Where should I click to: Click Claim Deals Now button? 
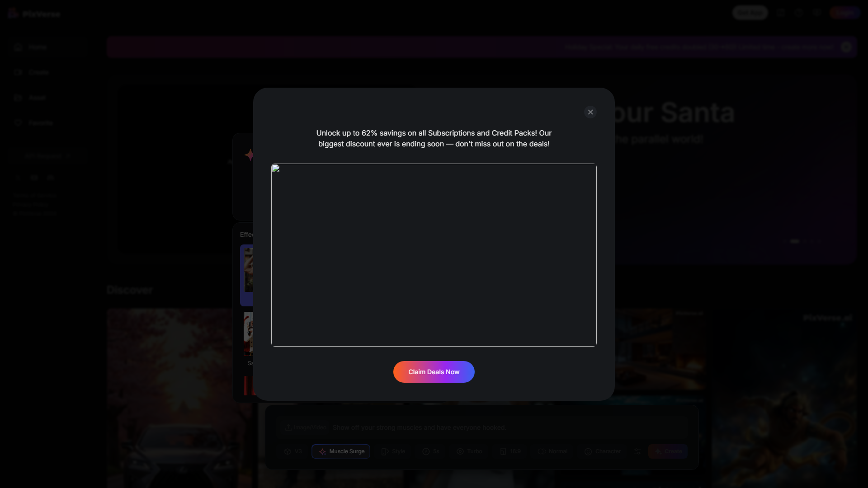(x=434, y=372)
